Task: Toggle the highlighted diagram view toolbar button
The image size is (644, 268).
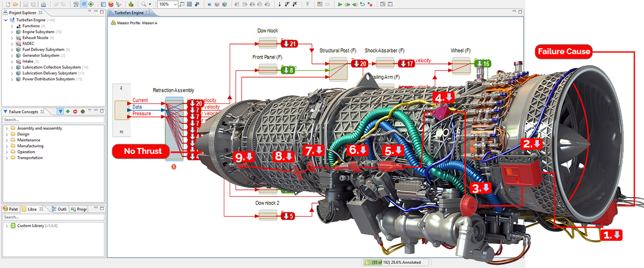Action: pyautogui.click(x=83, y=4)
